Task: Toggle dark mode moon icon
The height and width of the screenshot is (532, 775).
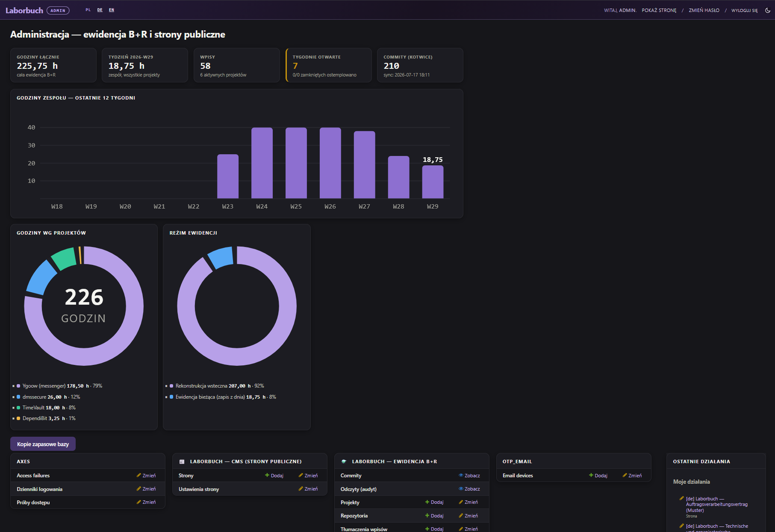Action: coord(768,10)
